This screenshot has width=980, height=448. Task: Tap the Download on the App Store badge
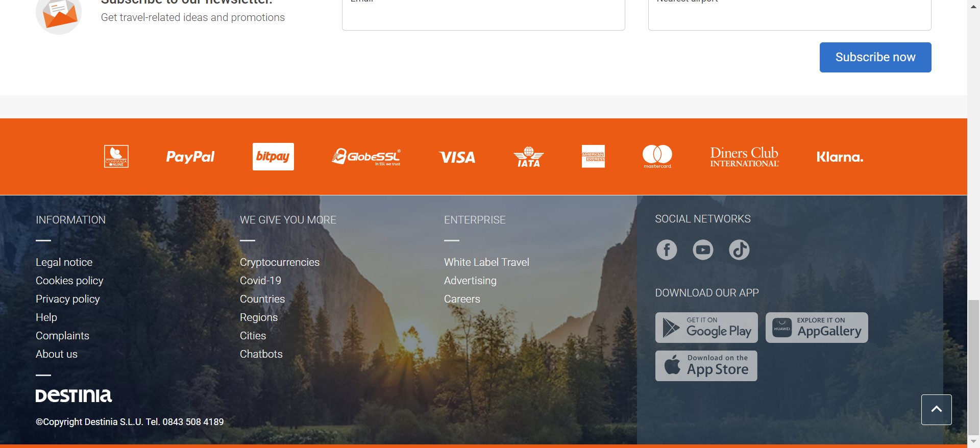tap(706, 366)
